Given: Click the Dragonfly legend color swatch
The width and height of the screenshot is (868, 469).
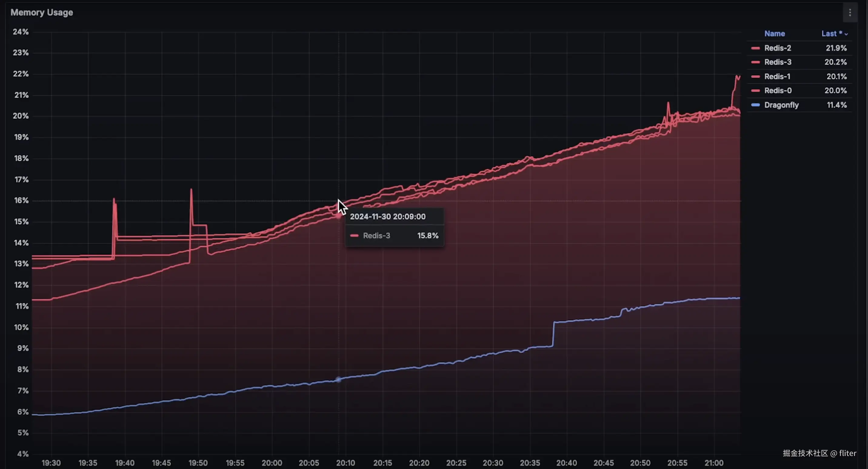Looking at the screenshot, I should coord(756,105).
